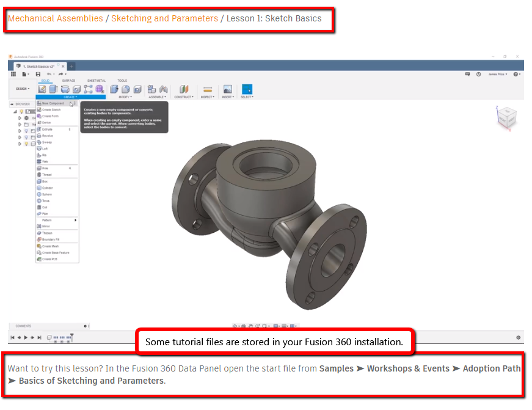Click the Redo arrow

click(60, 74)
